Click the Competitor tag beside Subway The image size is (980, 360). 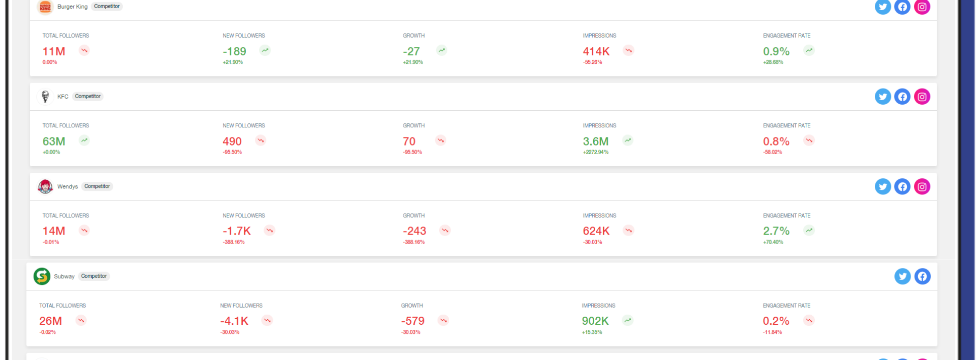[x=94, y=276]
